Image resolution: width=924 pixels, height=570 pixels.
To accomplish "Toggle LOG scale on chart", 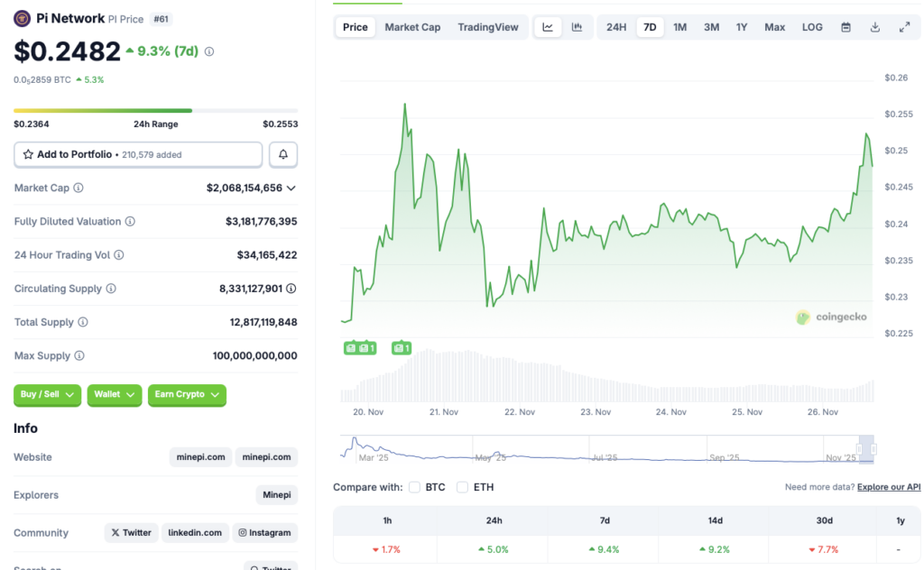I will coord(812,27).
